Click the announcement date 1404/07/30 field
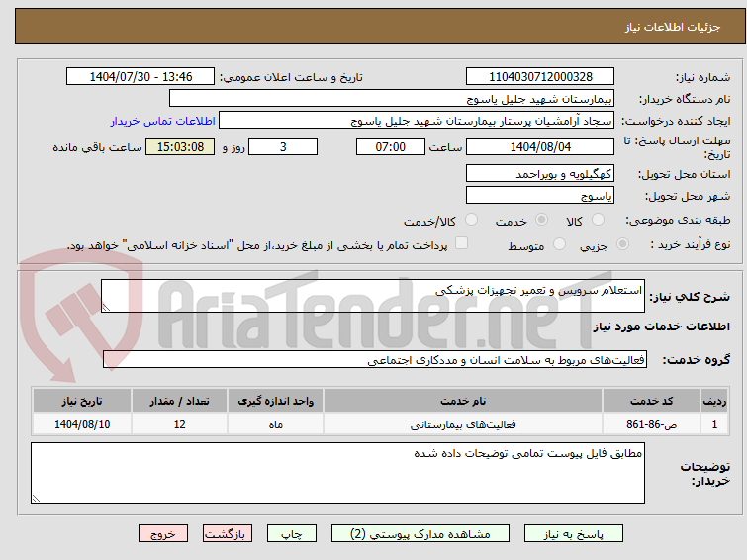This screenshot has width=747, height=560. point(140,77)
